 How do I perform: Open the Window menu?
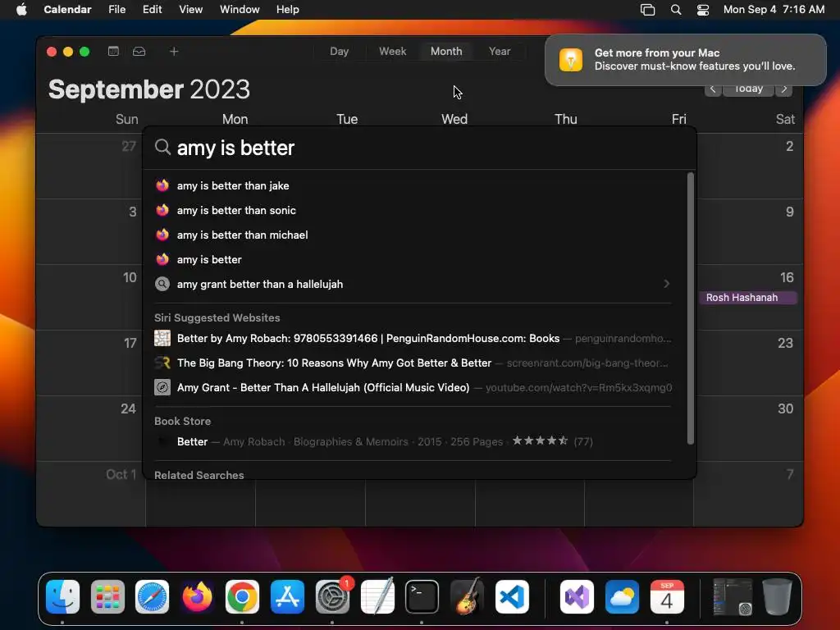tap(240, 10)
